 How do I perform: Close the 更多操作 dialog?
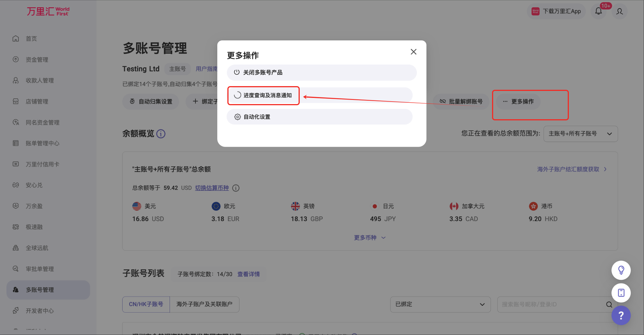[414, 52]
